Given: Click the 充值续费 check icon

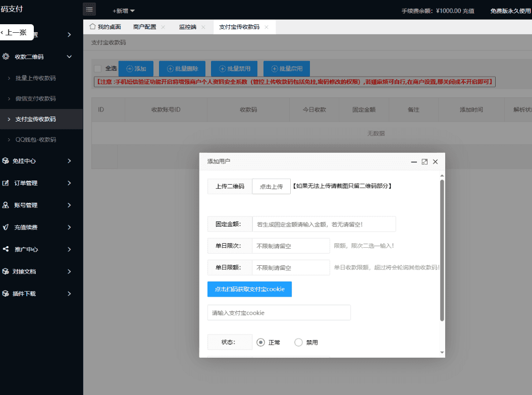Looking at the screenshot, I should tap(6, 227).
